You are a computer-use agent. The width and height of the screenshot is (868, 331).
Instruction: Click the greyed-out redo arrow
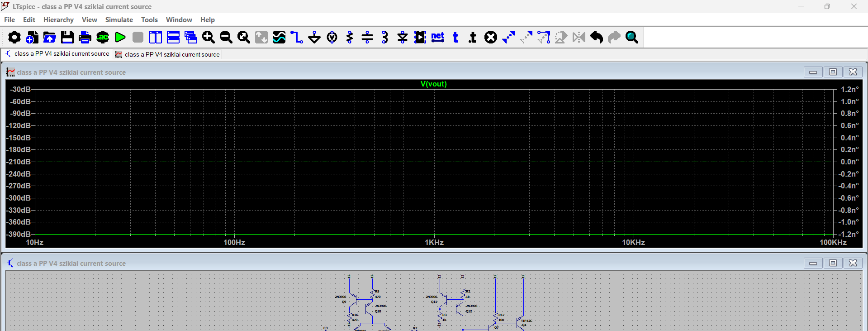coord(614,37)
